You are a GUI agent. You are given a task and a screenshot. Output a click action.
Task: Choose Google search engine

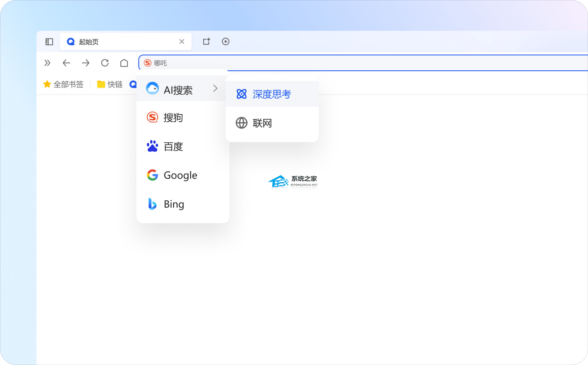183,175
